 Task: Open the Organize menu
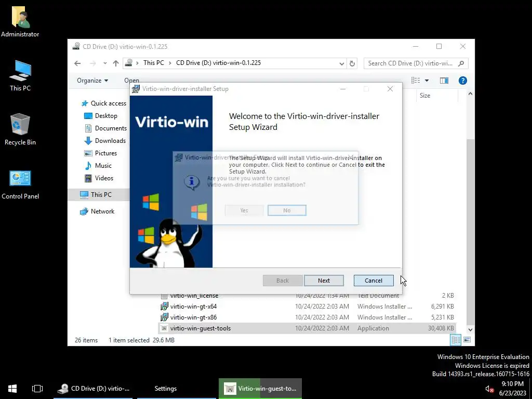point(92,81)
